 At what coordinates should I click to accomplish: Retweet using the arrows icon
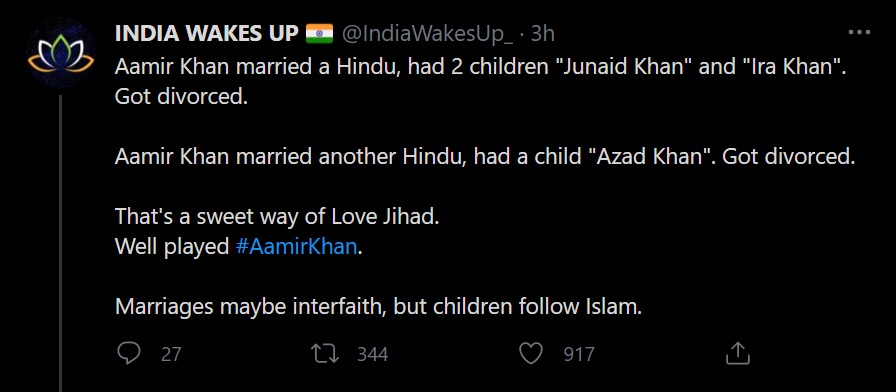coord(325,354)
